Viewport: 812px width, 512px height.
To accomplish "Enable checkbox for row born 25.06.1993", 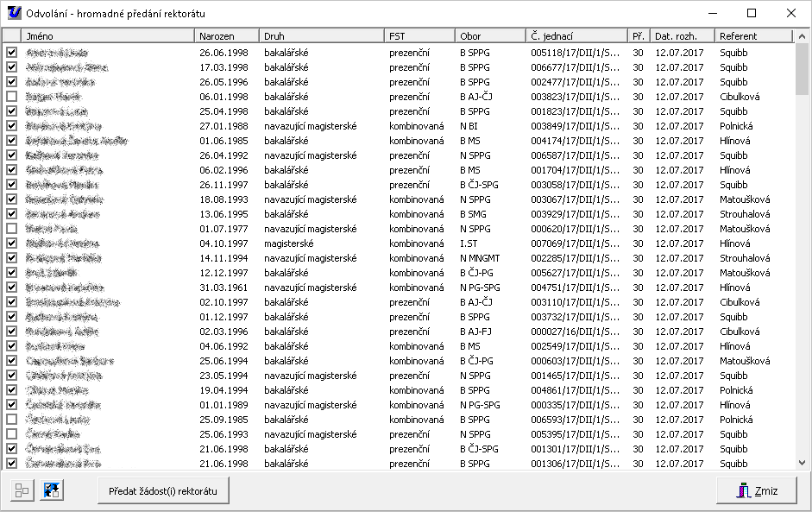I will point(11,434).
